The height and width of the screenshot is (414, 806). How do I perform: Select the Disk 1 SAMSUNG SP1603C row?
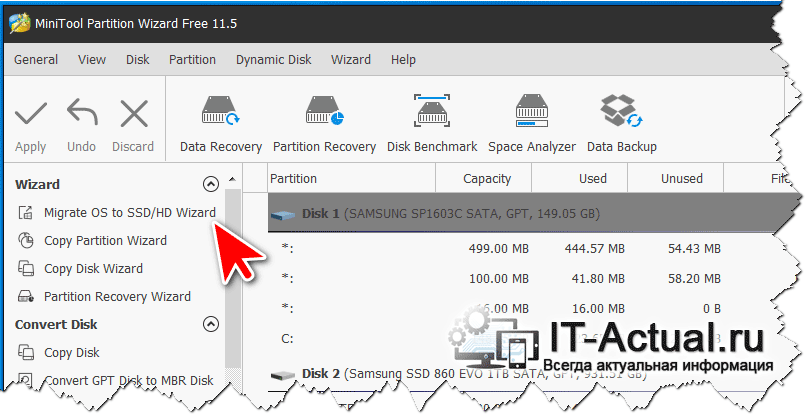(x=532, y=213)
